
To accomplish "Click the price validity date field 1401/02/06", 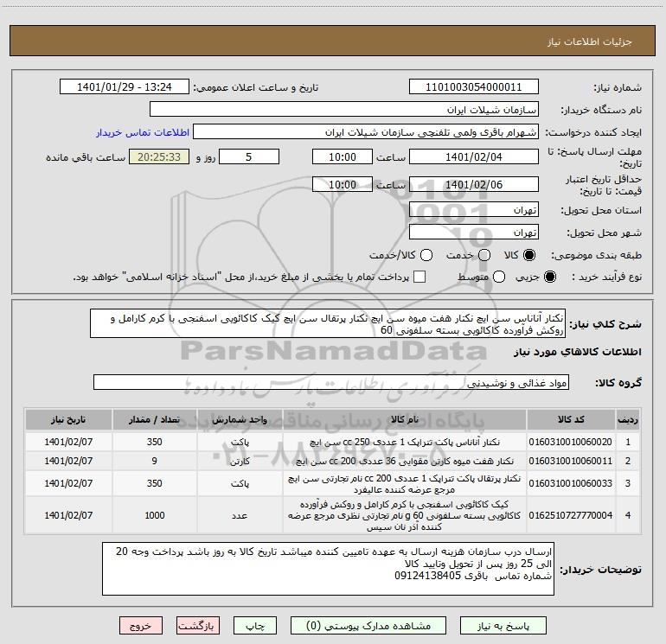I will 474,184.
